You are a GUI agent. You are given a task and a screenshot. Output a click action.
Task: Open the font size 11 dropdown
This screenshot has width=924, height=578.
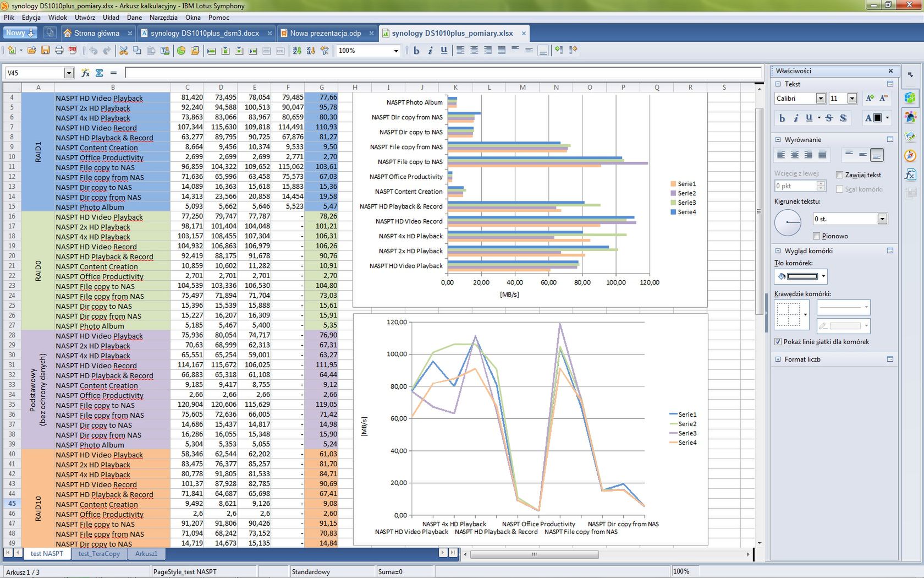[x=852, y=99]
